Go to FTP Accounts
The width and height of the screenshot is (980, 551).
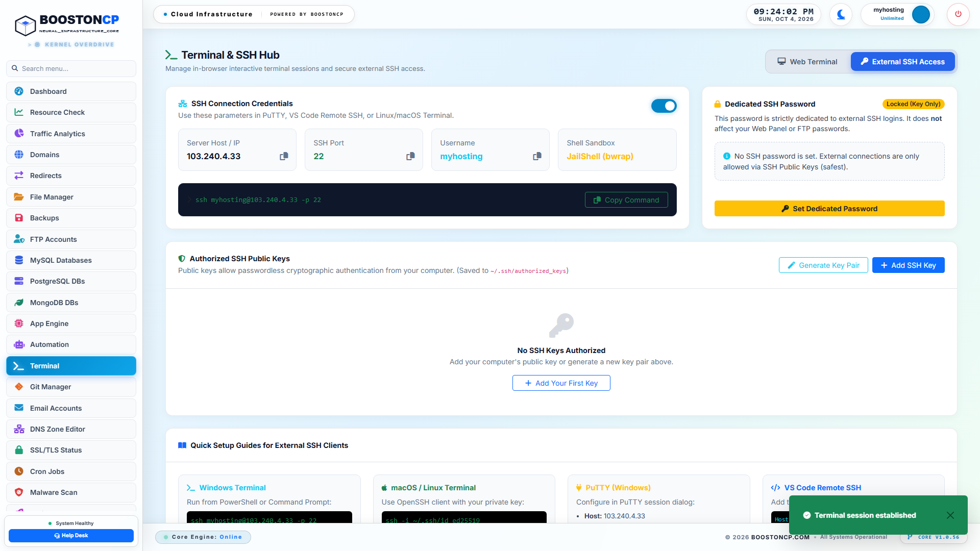pos(71,239)
